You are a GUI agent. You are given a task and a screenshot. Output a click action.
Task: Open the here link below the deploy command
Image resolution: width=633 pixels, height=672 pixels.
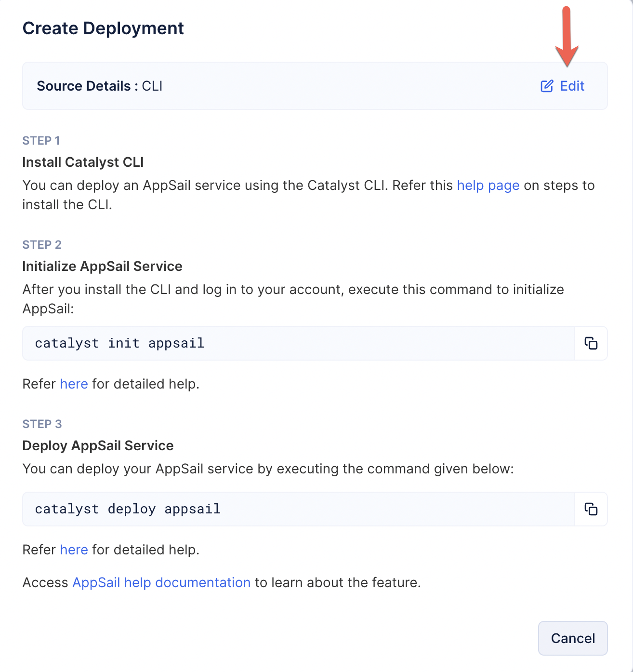click(x=74, y=550)
